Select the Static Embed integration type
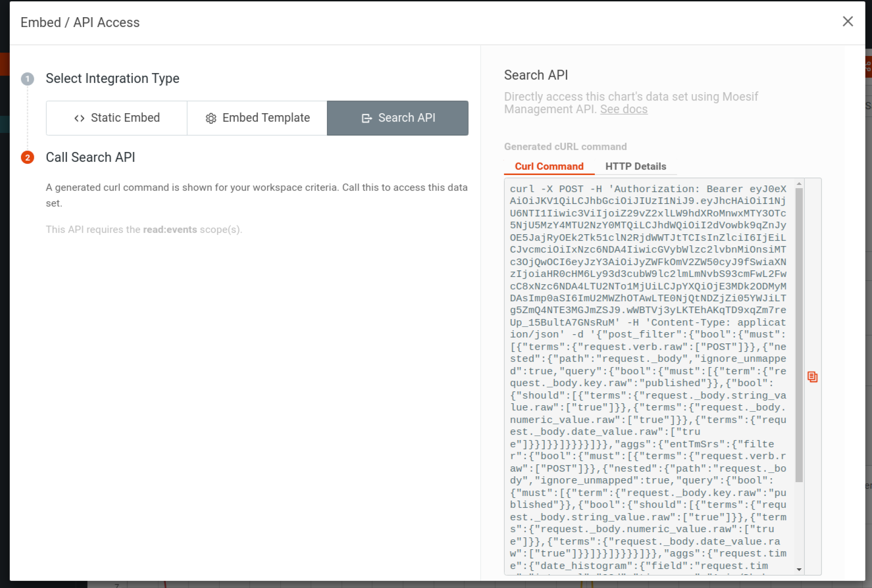Viewport: 872px width, 588px height. (116, 118)
